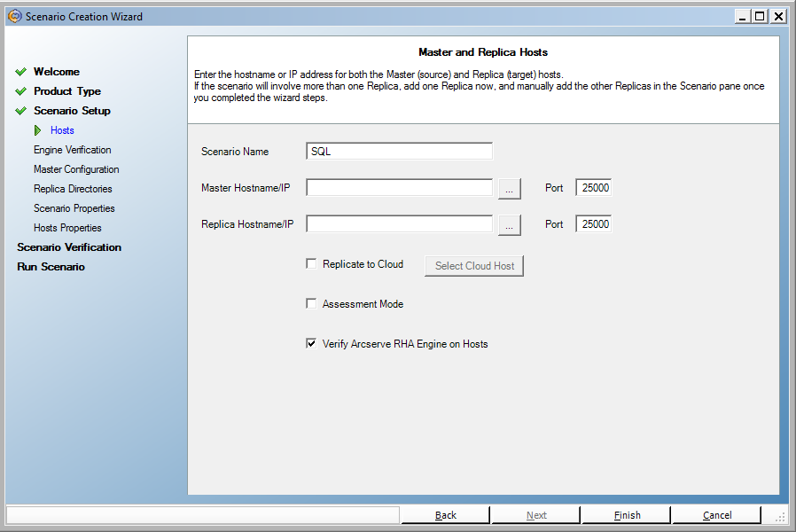Image resolution: width=796 pixels, height=532 pixels.
Task: Enable the Replicate to Cloud checkbox
Action: (311, 263)
